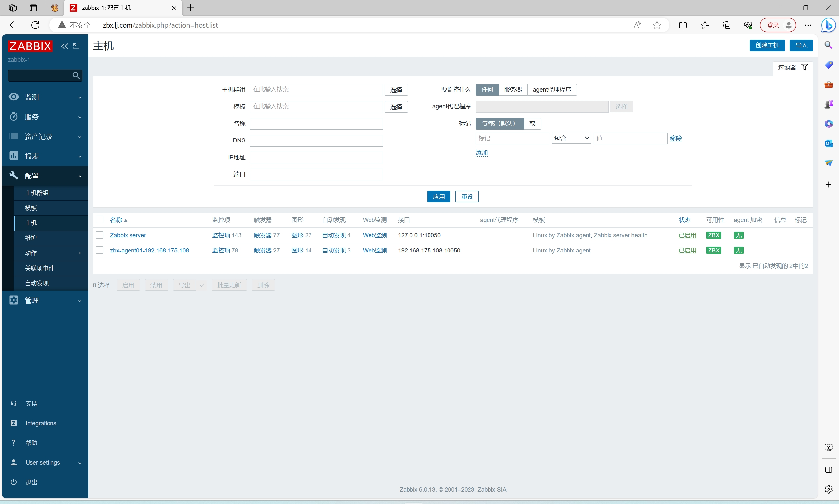
Task: Open the '主机群组' sidebar item
Action: tap(37, 193)
